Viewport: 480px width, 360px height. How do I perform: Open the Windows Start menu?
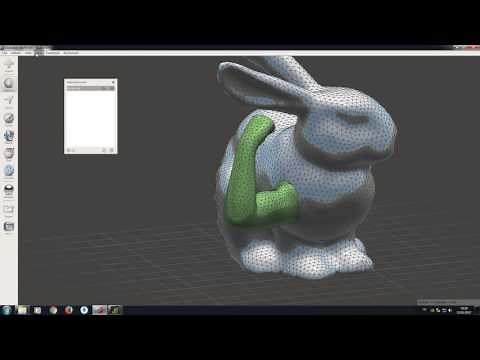pyautogui.click(x=7, y=310)
